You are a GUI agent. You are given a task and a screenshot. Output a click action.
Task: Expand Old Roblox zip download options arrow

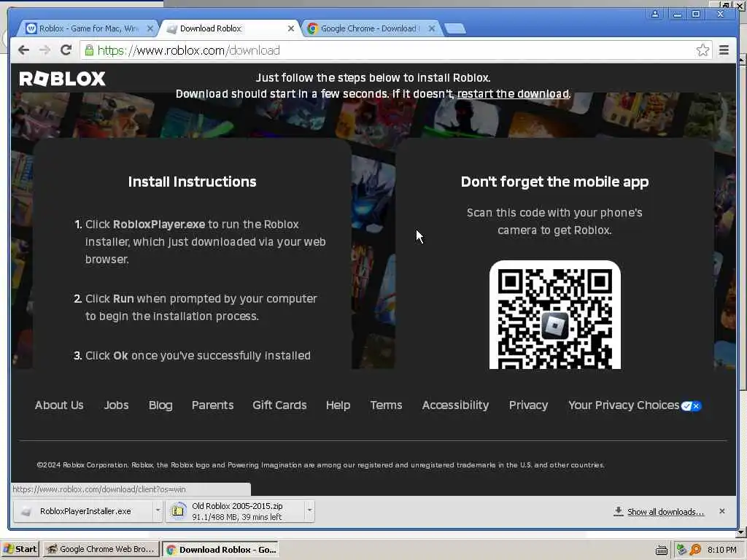click(309, 511)
